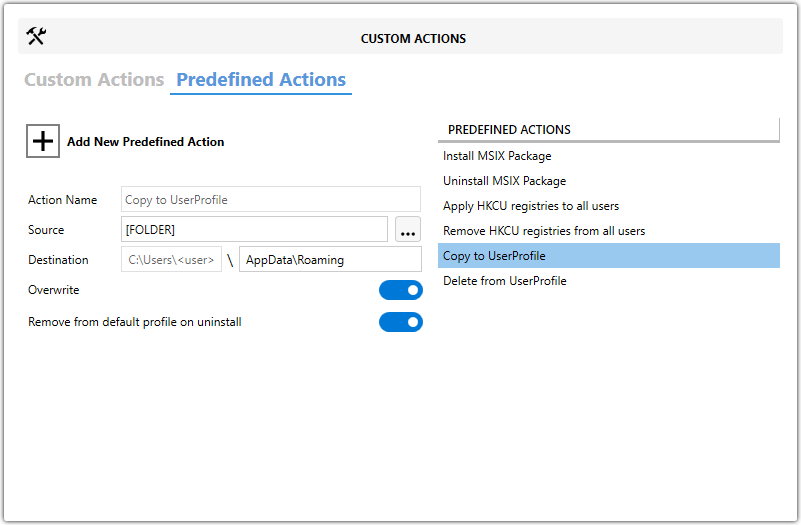Click the hammer and wrench tools icon
801x525 pixels.
pyautogui.click(x=36, y=36)
